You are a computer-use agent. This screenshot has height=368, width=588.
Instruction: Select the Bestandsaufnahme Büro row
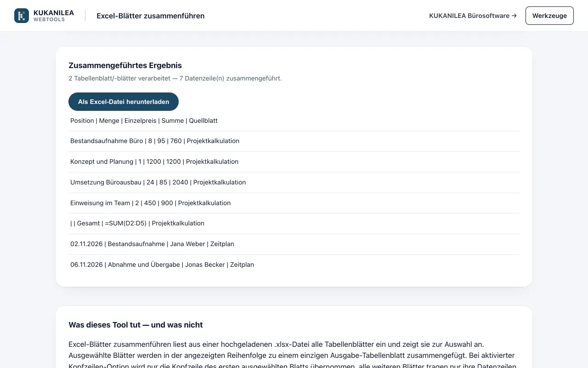(294, 141)
